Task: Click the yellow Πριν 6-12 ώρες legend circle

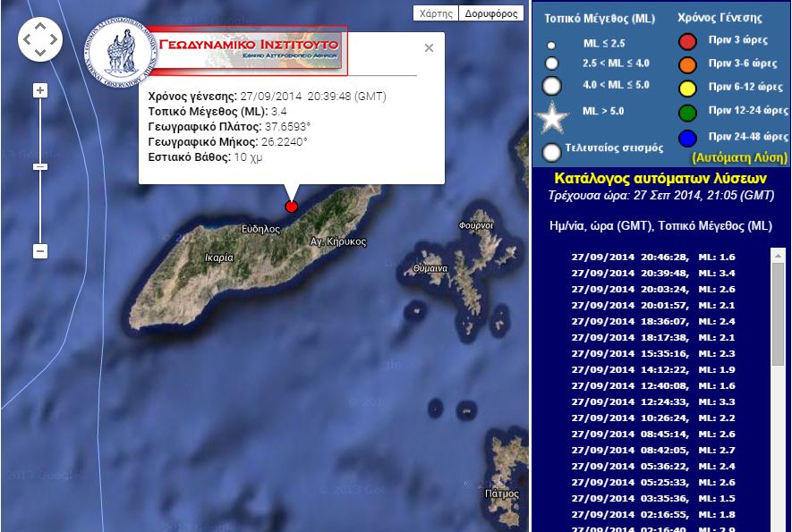Action: 687,89
